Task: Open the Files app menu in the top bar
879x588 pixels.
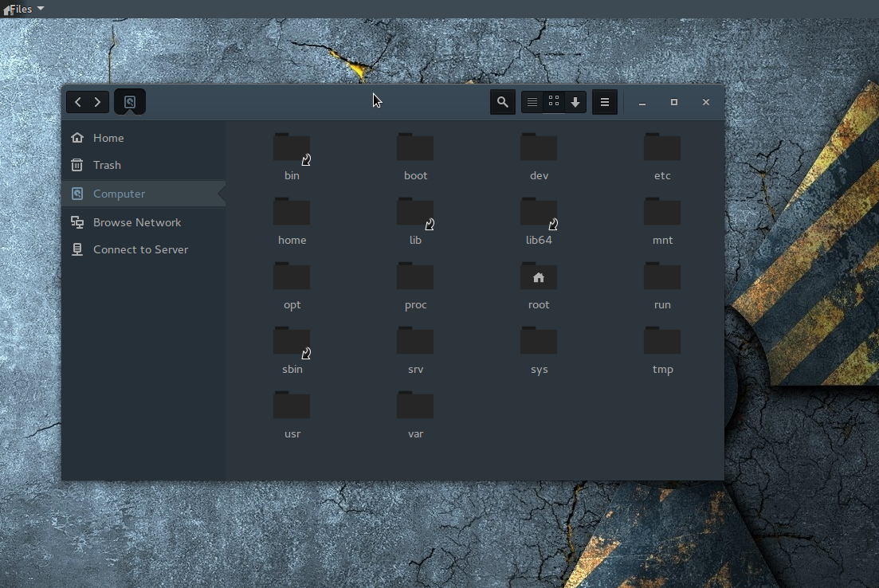Action: pyautogui.click(x=24, y=9)
